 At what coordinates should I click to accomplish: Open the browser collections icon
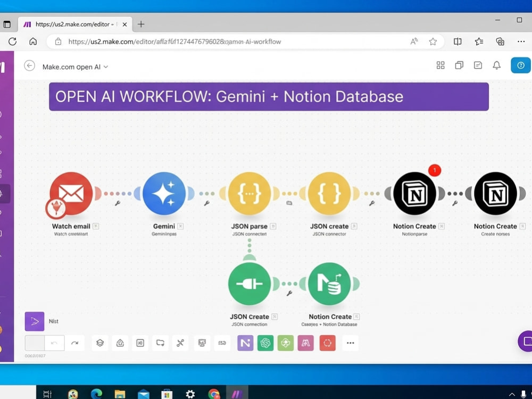click(x=500, y=41)
